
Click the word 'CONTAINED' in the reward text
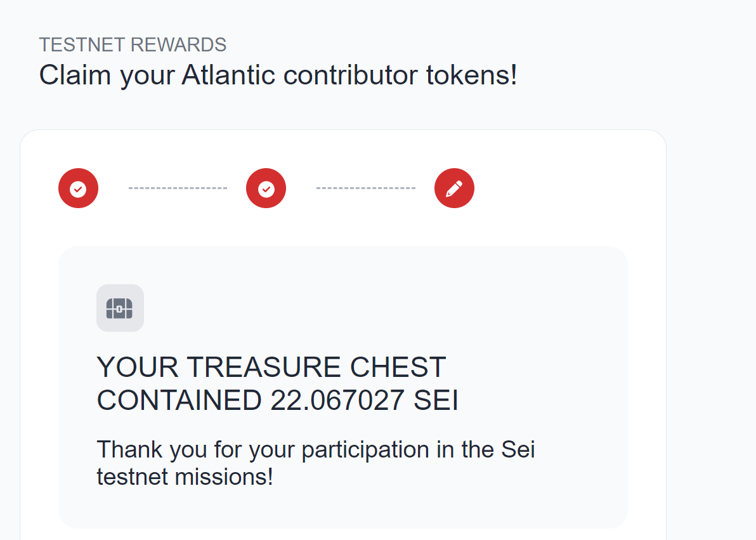click(179, 400)
